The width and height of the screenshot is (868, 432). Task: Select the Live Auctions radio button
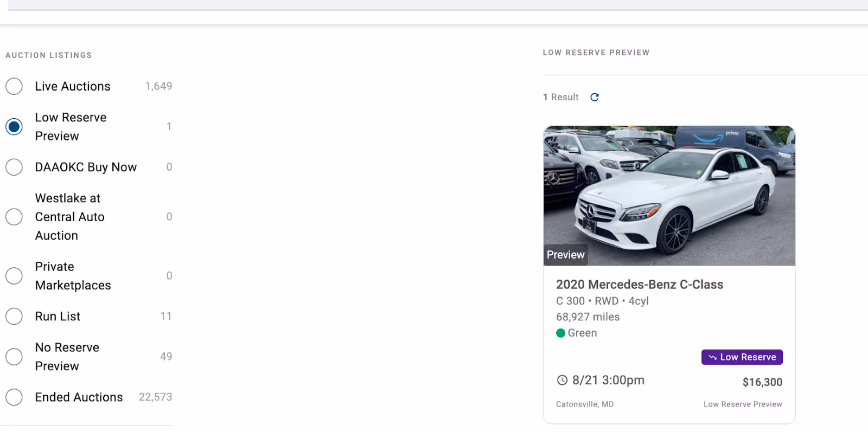(x=14, y=86)
